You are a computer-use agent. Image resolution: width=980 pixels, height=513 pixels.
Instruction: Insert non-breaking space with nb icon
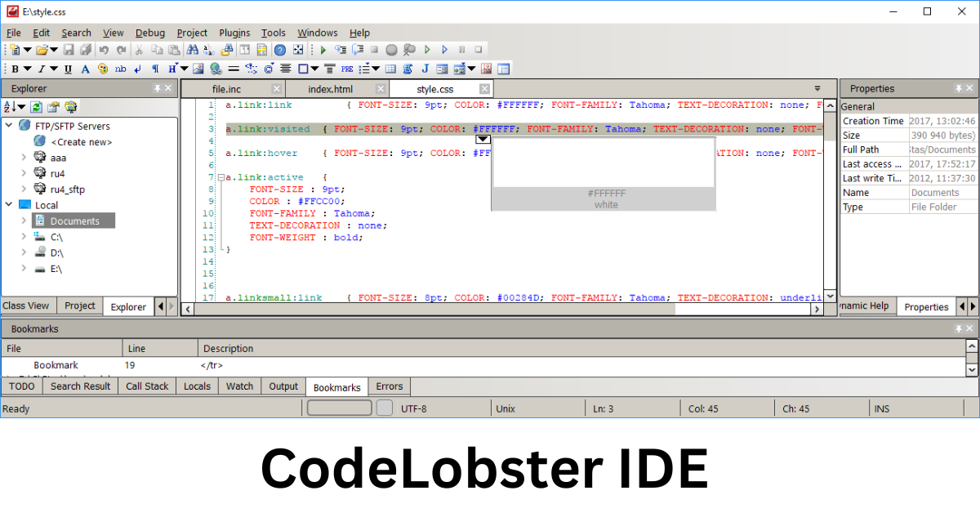pos(121,69)
